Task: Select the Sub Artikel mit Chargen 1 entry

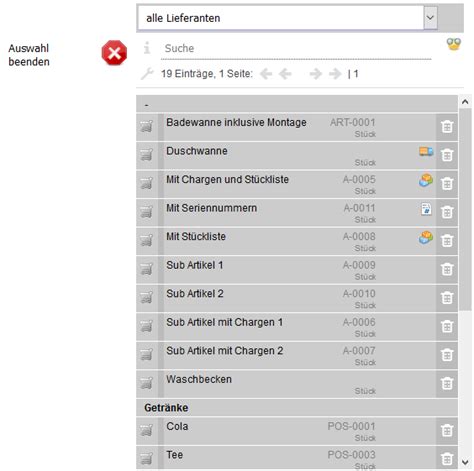Action: click(297, 327)
